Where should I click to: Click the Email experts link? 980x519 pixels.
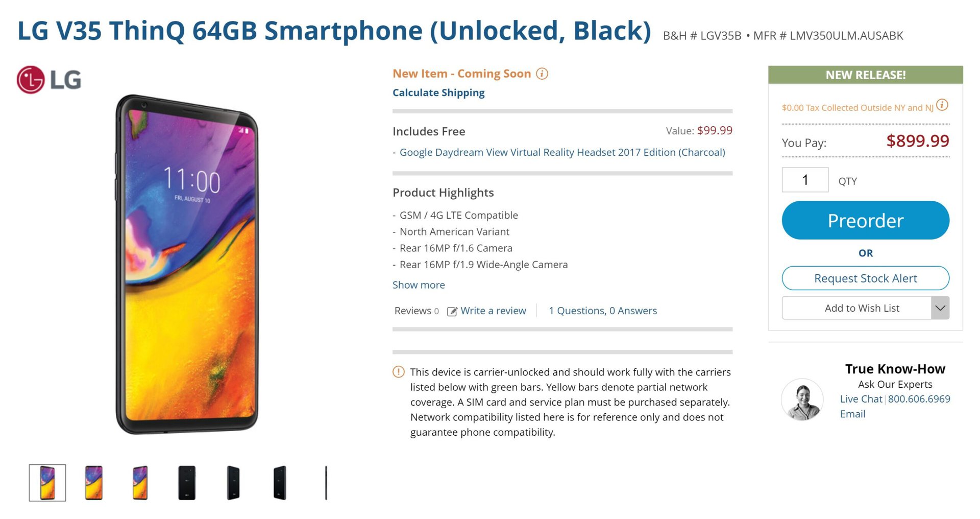point(852,414)
